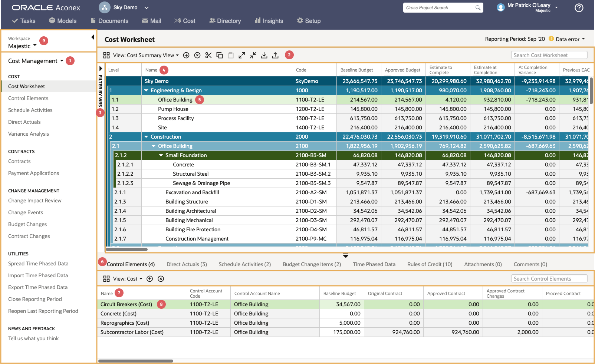Open the Cost Management module dropdown
The height and width of the screenshot is (364, 595).
36,61
